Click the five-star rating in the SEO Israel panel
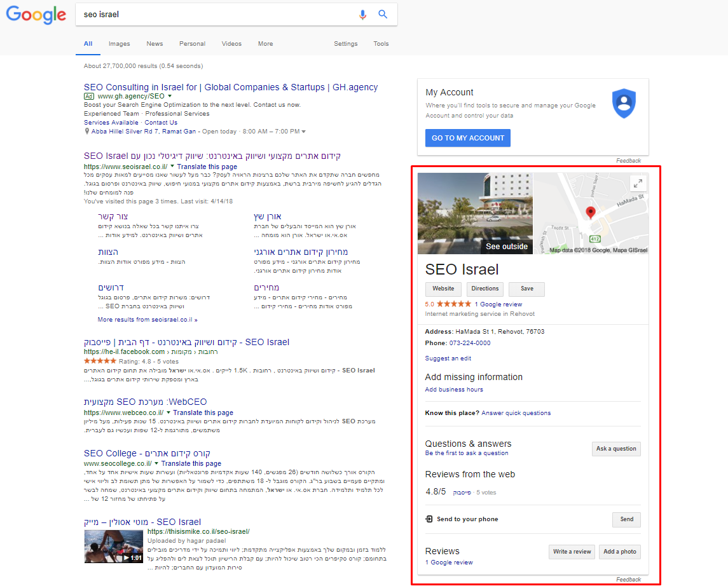Viewport: 728px width, 586px height. coord(454,304)
